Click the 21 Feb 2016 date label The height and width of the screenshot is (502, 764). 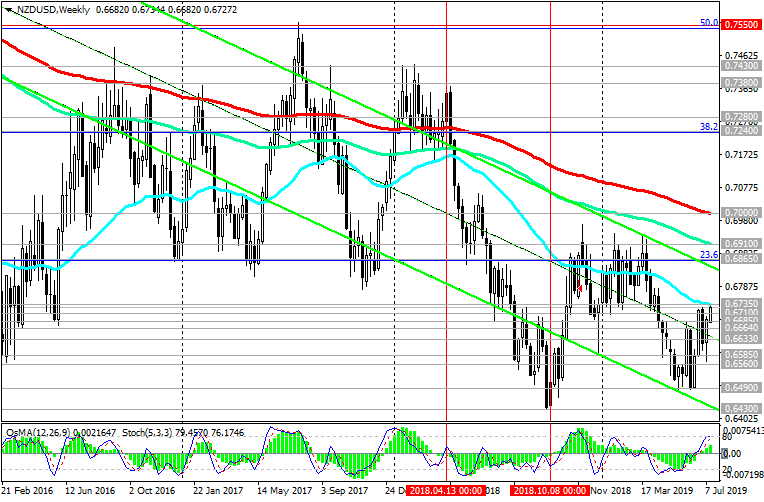tap(27, 490)
